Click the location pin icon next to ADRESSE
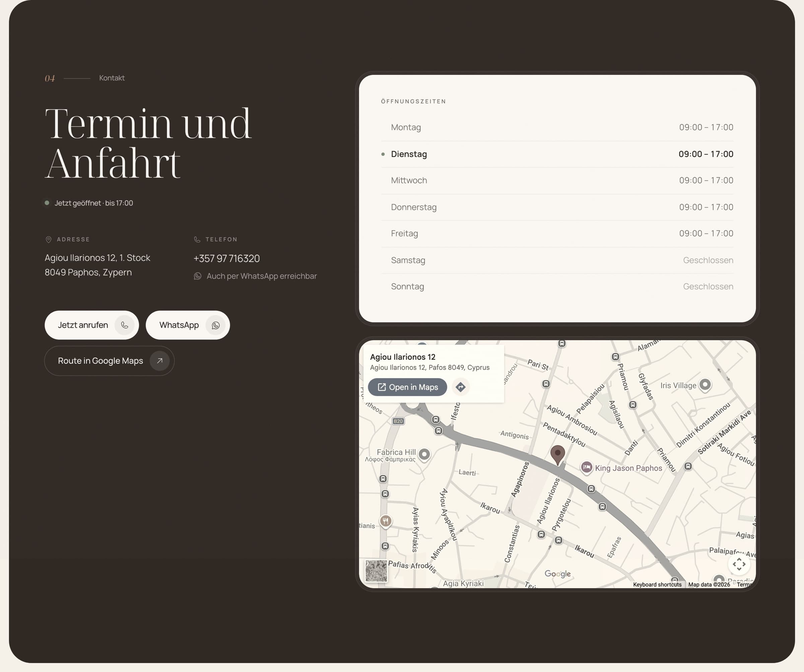 point(49,239)
